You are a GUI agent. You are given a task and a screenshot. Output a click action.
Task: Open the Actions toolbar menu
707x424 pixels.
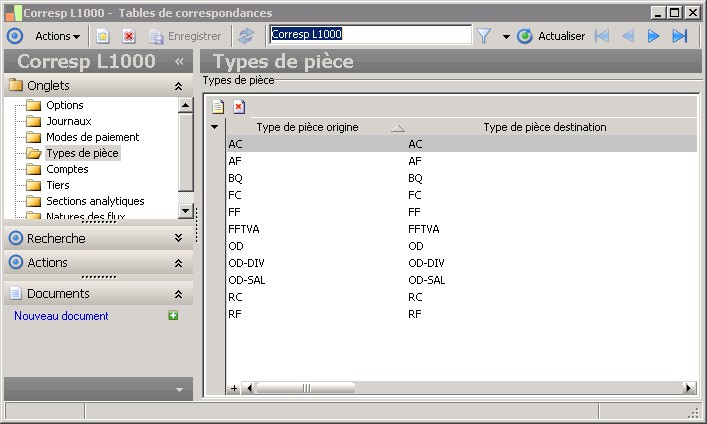pyautogui.click(x=57, y=36)
